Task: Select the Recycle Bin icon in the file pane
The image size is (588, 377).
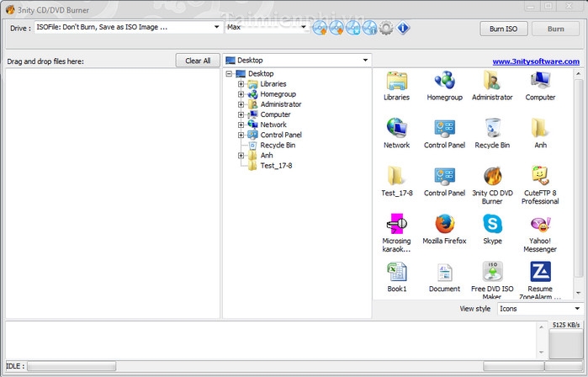Action: tap(492, 128)
